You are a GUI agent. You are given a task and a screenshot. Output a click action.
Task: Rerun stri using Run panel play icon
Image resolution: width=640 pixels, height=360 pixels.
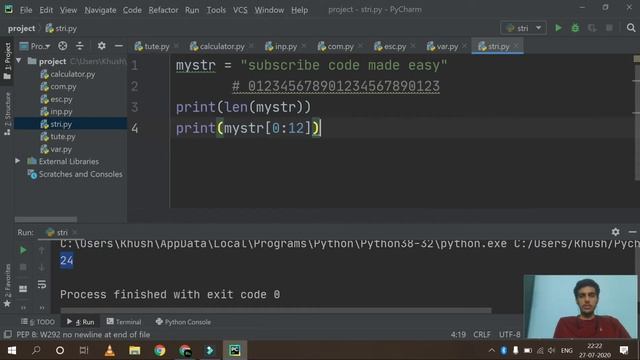[x=23, y=250]
